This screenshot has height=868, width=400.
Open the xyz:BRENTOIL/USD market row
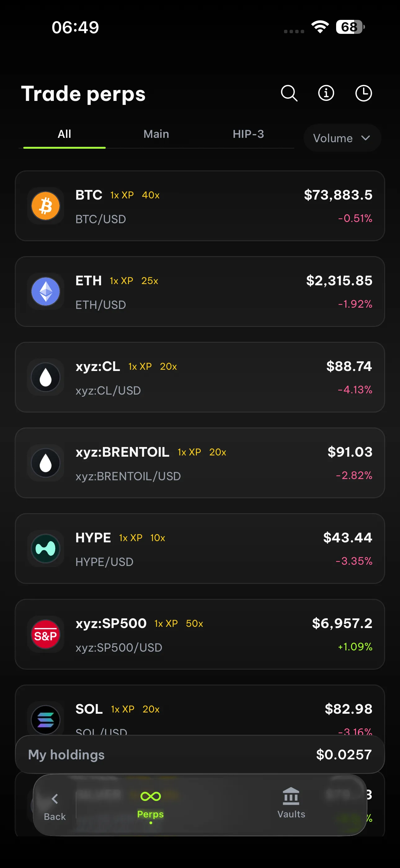click(x=200, y=463)
